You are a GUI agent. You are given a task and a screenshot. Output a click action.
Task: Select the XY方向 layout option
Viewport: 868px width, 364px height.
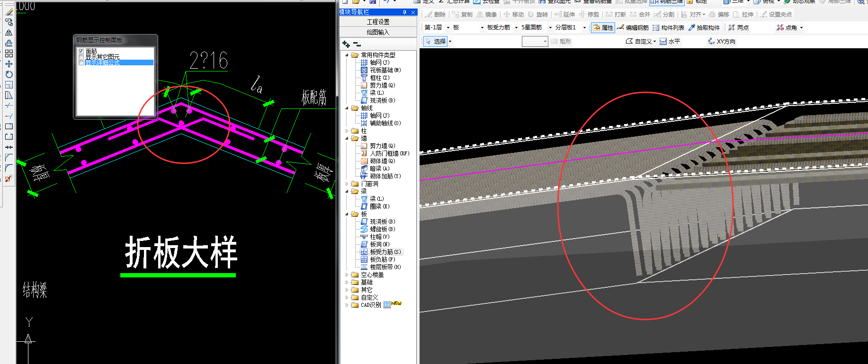(722, 41)
